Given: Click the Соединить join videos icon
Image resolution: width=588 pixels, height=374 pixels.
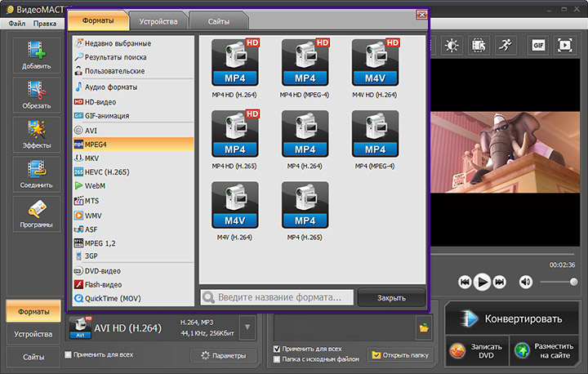Looking at the screenshot, I should click(37, 174).
